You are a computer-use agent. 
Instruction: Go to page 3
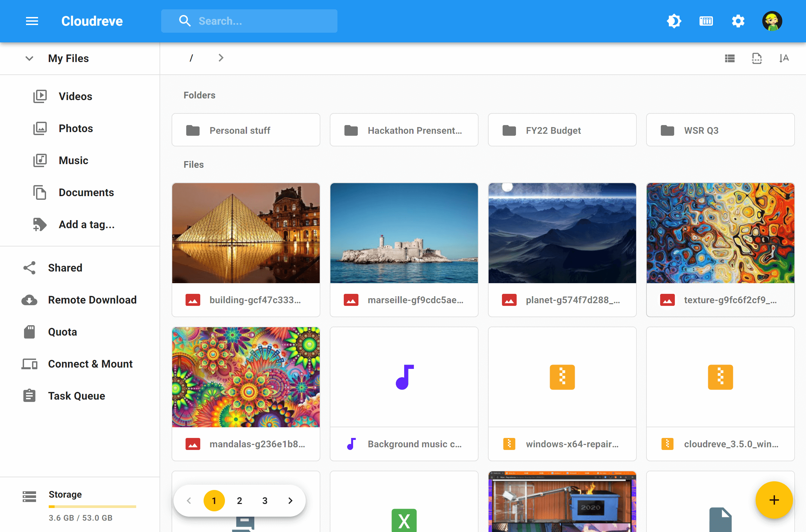tap(265, 500)
